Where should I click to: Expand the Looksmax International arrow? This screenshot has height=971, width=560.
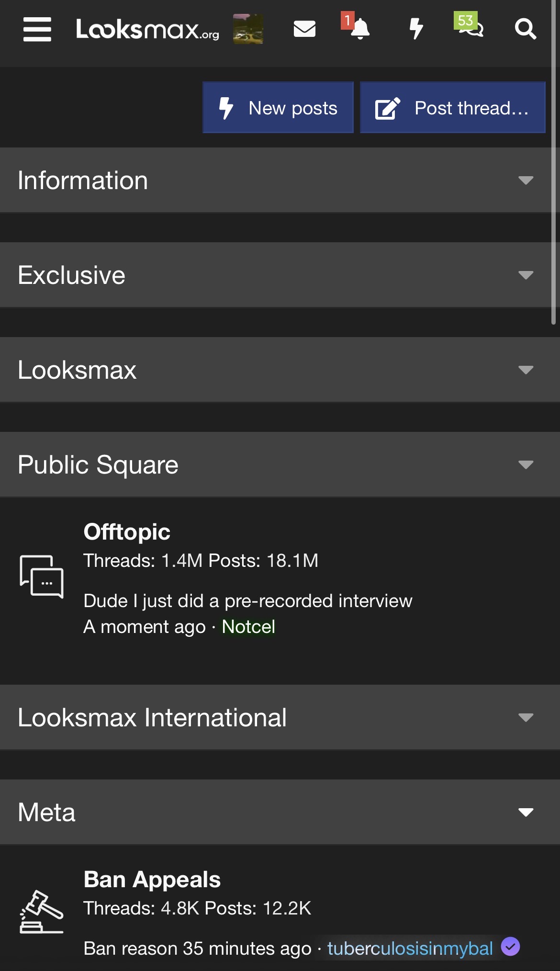[526, 718]
